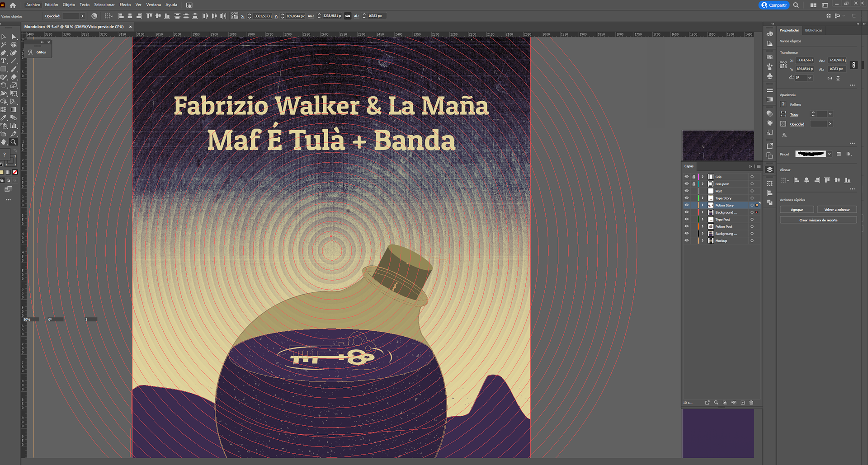Delete selection trash icon in Capas panel
The height and width of the screenshot is (465, 868).
click(751, 403)
